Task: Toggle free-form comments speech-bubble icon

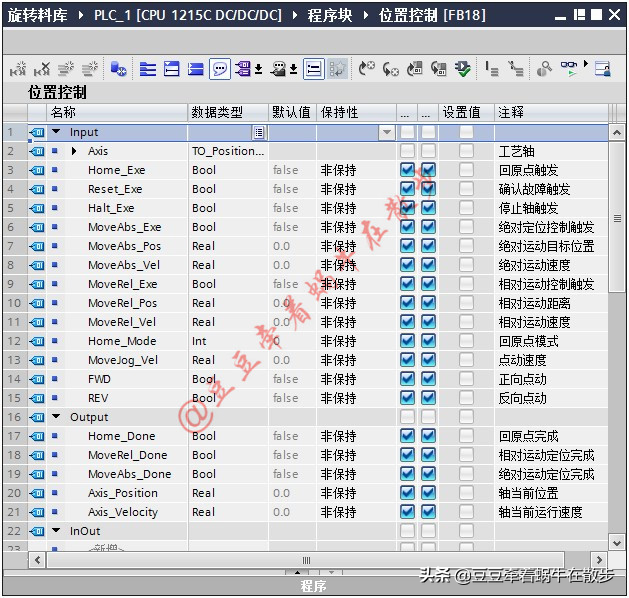Action: click(x=219, y=69)
